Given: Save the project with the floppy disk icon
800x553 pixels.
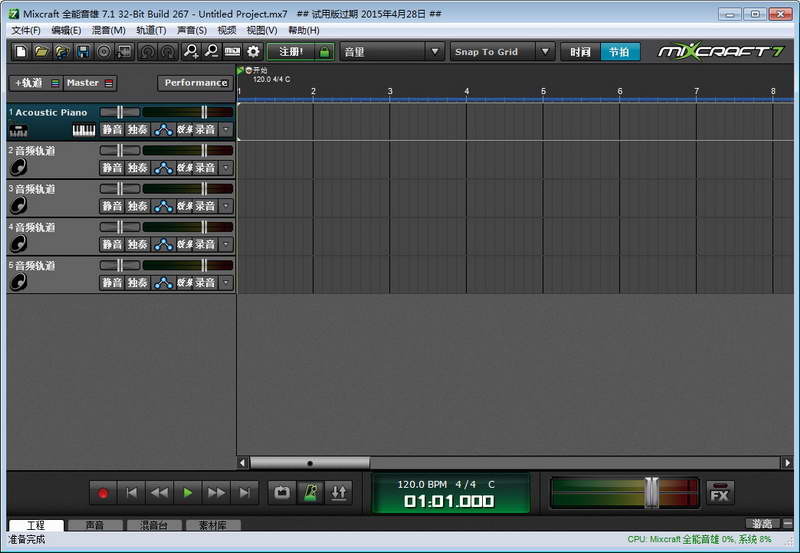Looking at the screenshot, I should click(x=83, y=52).
